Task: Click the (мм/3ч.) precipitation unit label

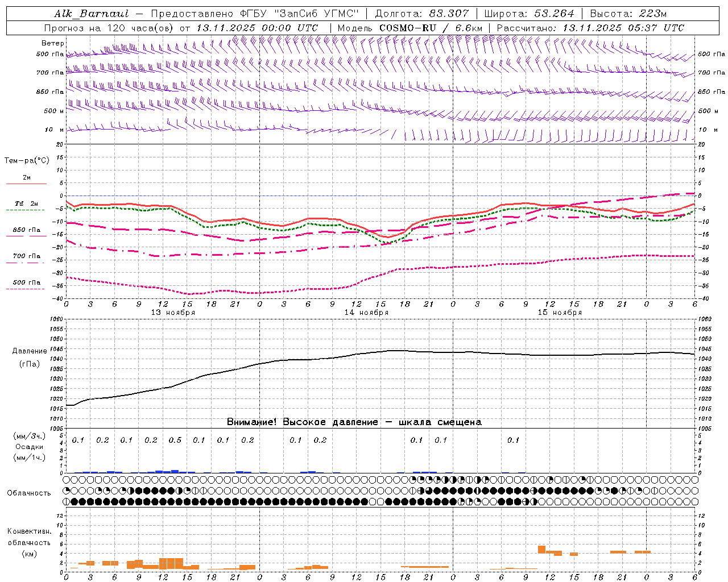Action: 30,436
